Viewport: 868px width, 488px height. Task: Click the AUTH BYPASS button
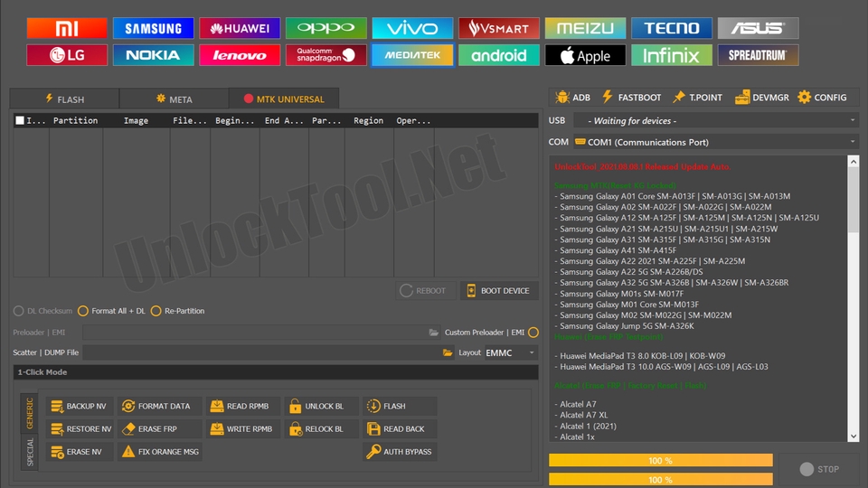(x=400, y=452)
